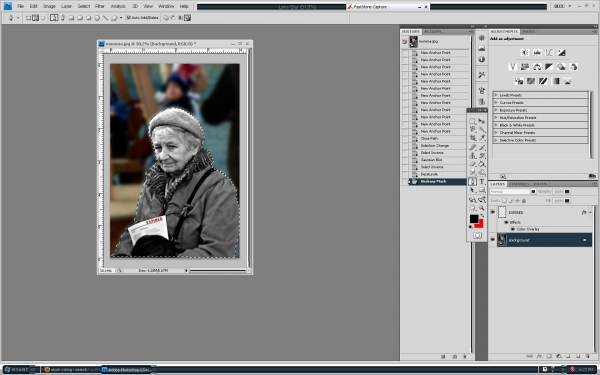Select Selection Change history state
The width and height of the screenshot is (600, 375).
(435, 146)
